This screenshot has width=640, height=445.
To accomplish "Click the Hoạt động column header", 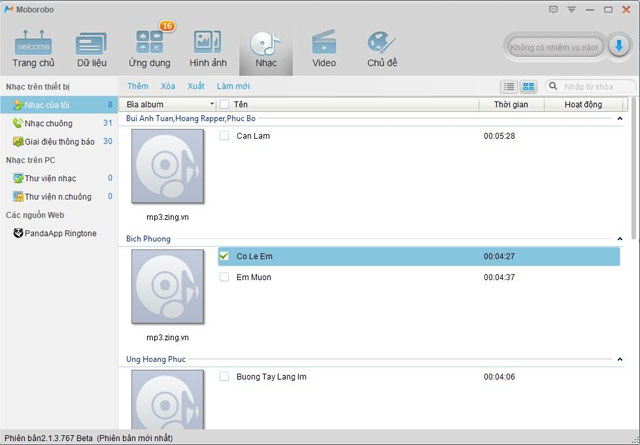I will pos(583,105).
